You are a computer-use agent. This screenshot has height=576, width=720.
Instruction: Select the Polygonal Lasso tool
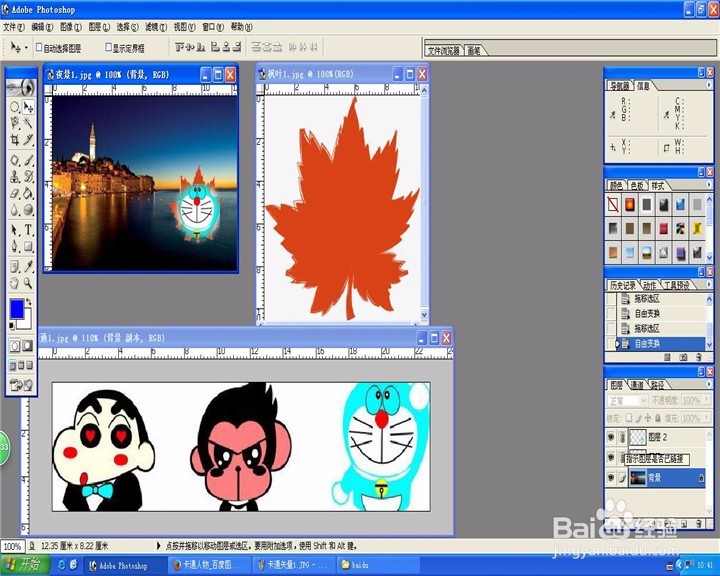coord(14,123)
